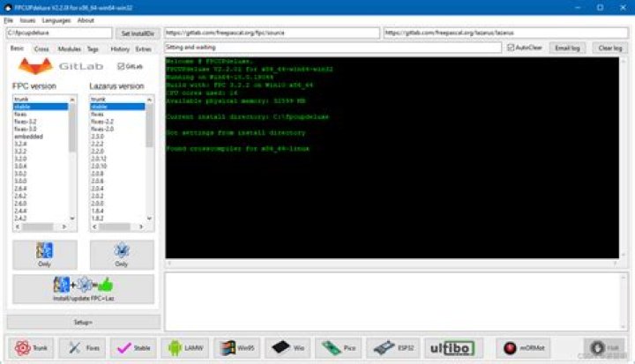
Task: Select stable in Lazarus version list
Action: click(x=117, y=107)
